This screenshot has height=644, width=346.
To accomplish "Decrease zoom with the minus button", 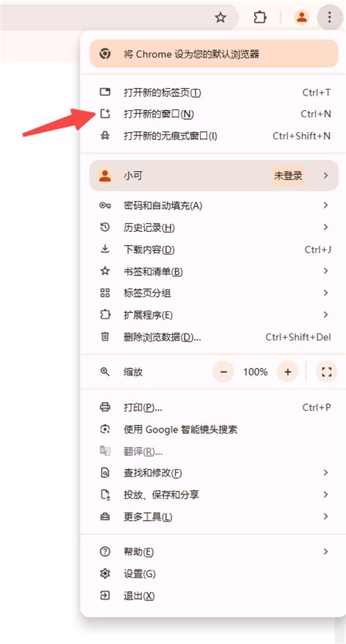I will point(223,372).
